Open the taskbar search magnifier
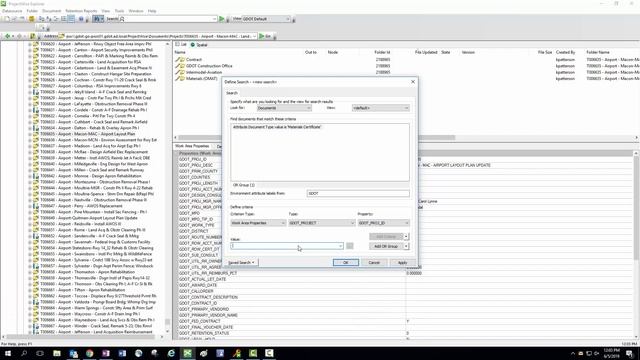 pos(24,353)
